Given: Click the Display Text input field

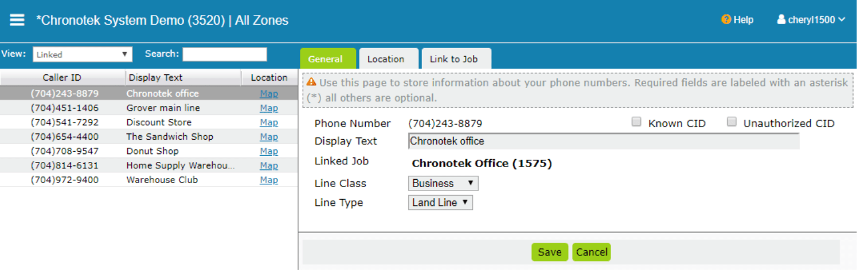Looking at the screenshot, I should 603,141.
